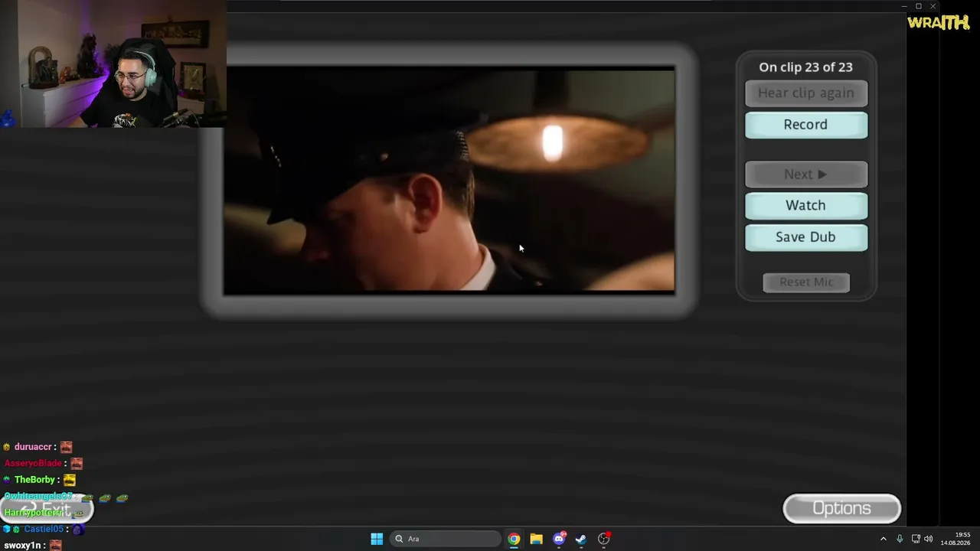Click the Reset Mic button
The height and width of the screenshot is (551, 980).
pyautogui.click(x=806, y=282)
